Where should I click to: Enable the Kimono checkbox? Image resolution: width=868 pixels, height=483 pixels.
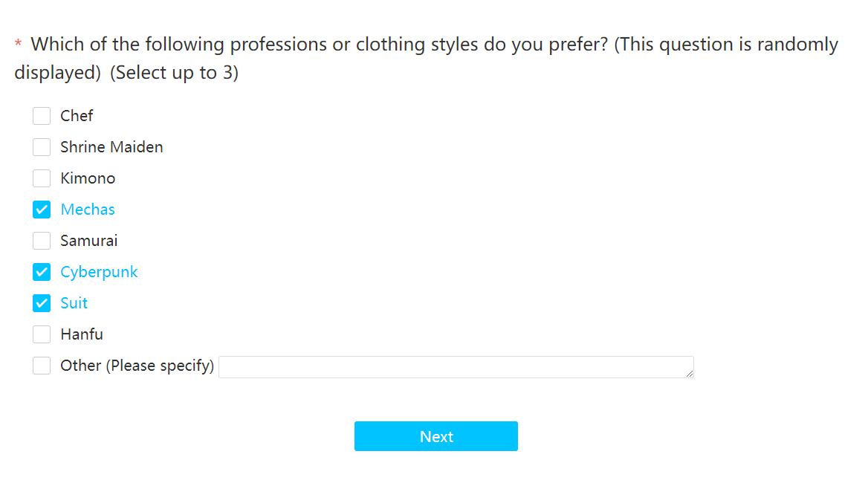point(42,178)
